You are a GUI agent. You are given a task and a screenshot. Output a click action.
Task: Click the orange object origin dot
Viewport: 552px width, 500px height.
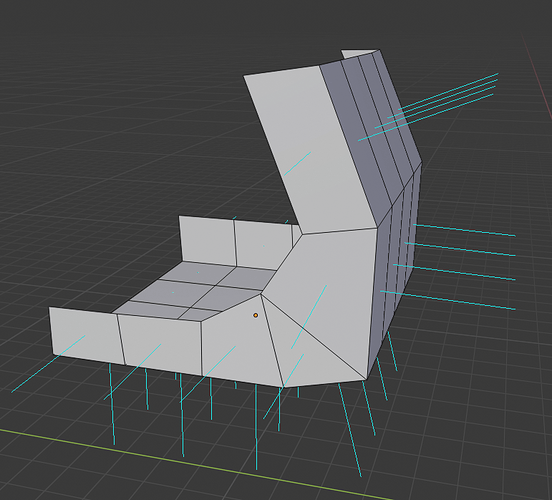click(256, 315)
